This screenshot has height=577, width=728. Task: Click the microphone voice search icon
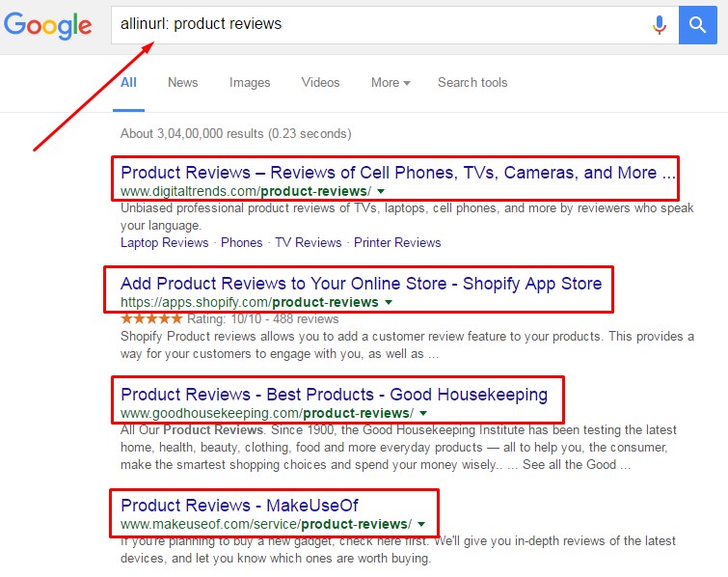[660, 24]
